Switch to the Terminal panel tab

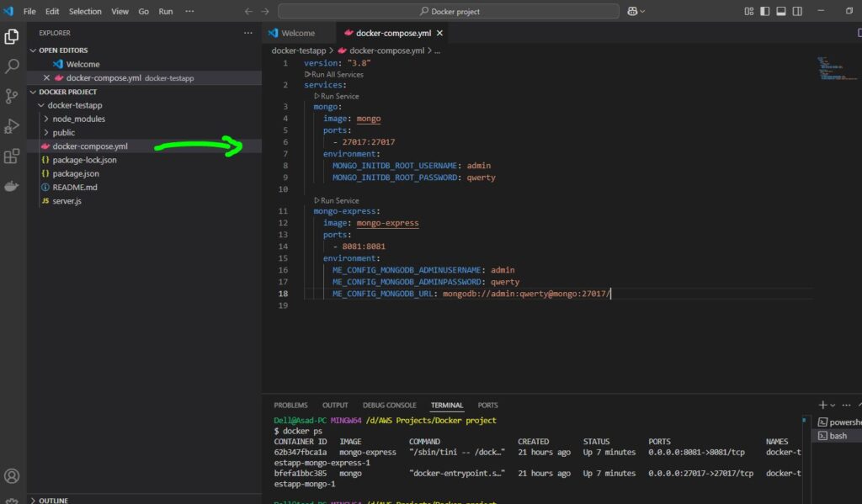(x=447, y=405)
